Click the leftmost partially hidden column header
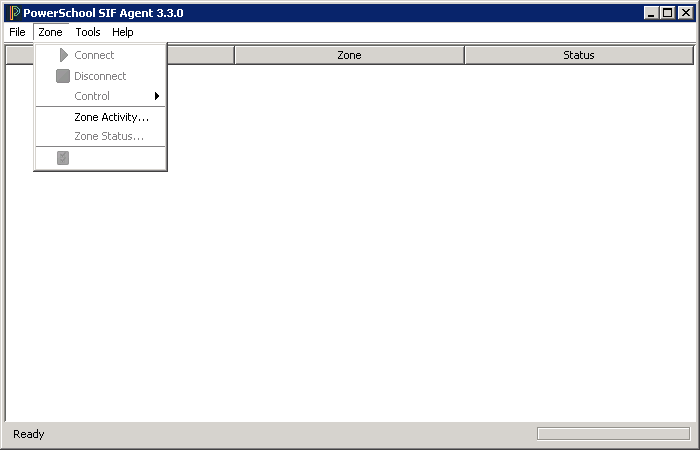 200,55
